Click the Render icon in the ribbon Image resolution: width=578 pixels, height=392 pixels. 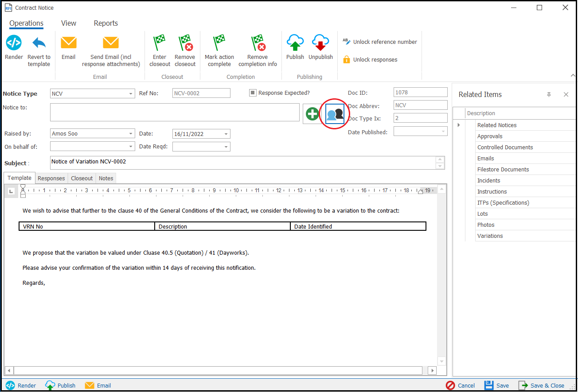tap(14, 43)
